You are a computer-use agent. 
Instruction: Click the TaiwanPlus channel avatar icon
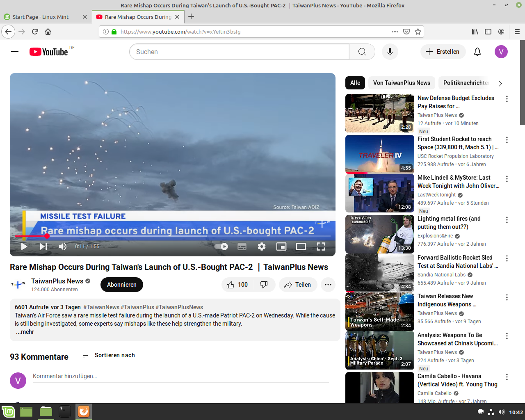point(18,284)
